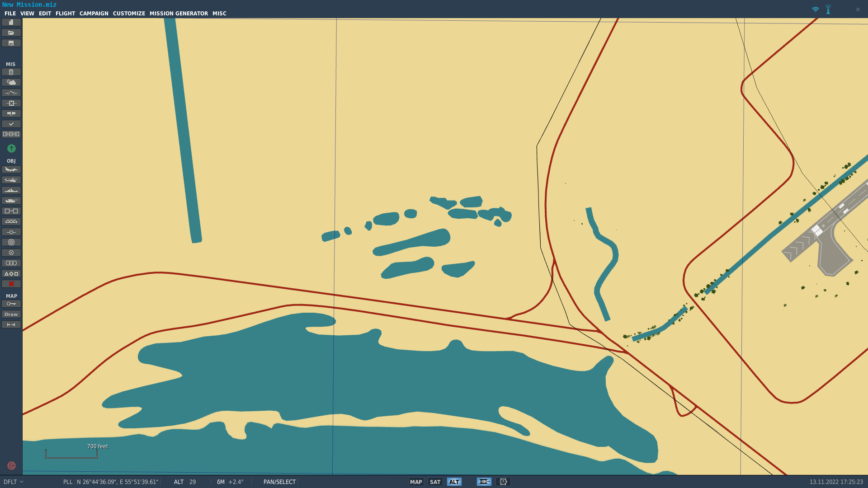Select the ruler distance measure tool
The image size is (868, 488).
(11, 324)
